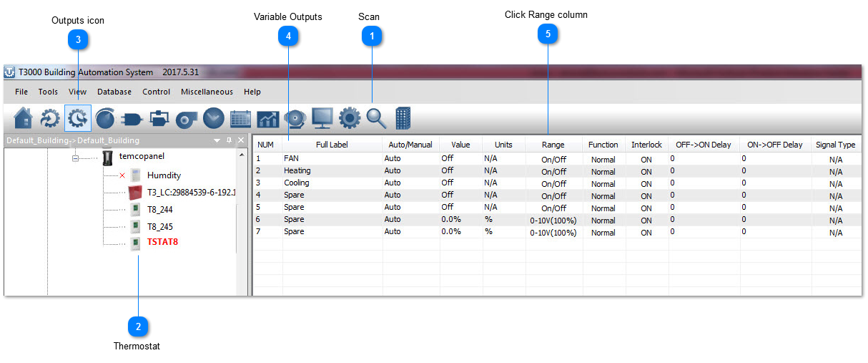
Task: Open the Database menu
Action: point(114,92)
